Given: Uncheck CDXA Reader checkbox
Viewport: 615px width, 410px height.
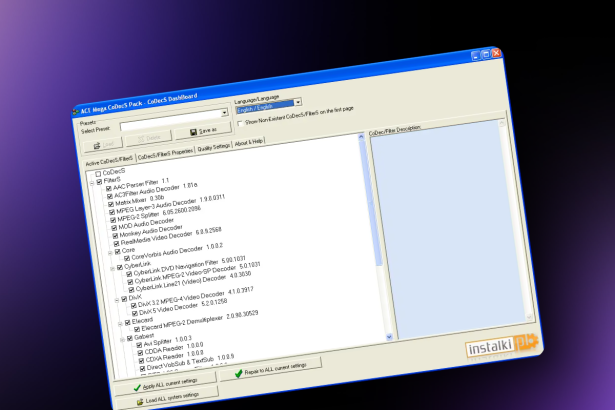Looking at the screenshot, I should tap(141, 361).
